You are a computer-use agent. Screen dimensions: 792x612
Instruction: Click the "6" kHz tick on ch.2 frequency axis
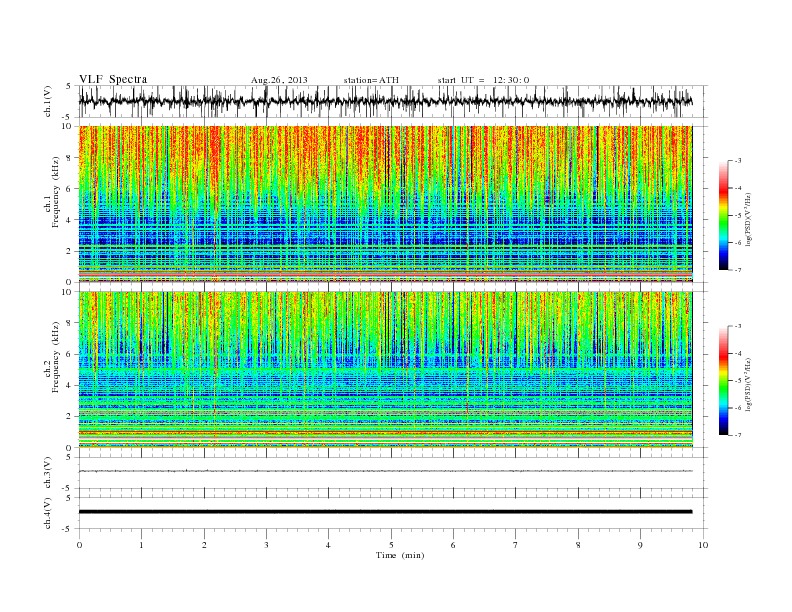pos(69,354)
